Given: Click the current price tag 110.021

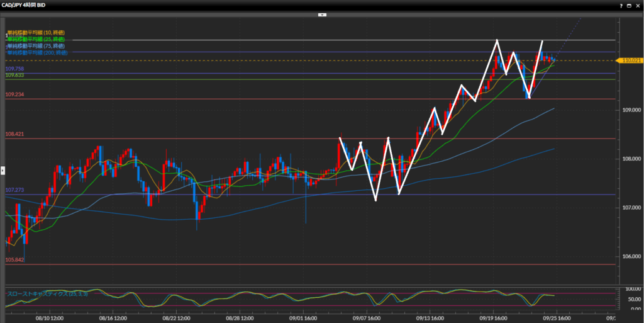Looking at the screenshot, I should pyautogui.click(x=630, y=60).
